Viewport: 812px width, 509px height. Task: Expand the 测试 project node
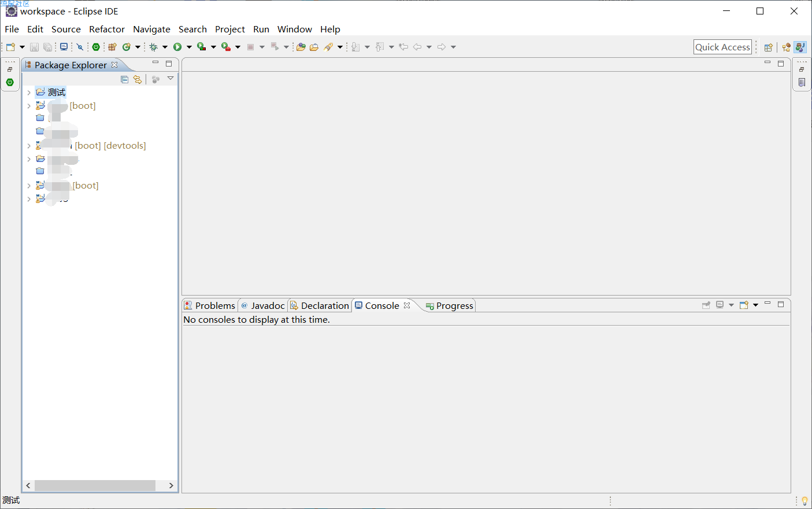(x=29, y=92)
